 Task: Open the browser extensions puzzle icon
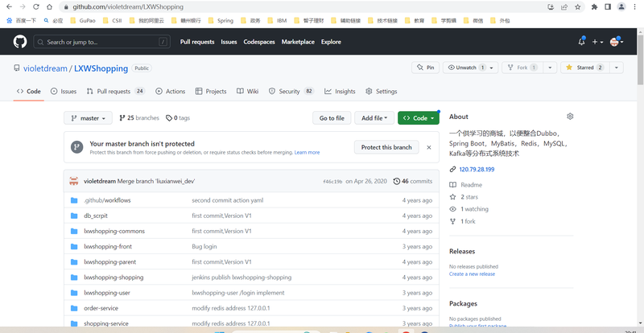[x=594, y=7]
